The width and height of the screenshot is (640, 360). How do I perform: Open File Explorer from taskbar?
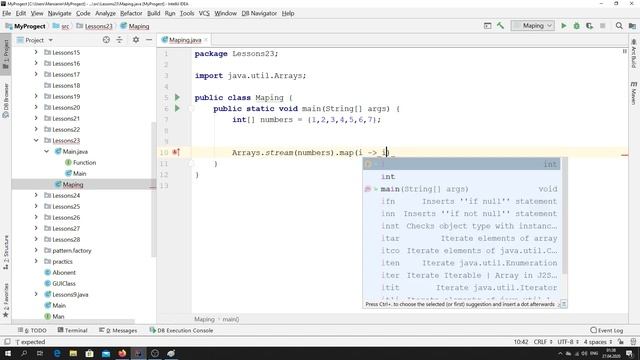click(73, 353)
